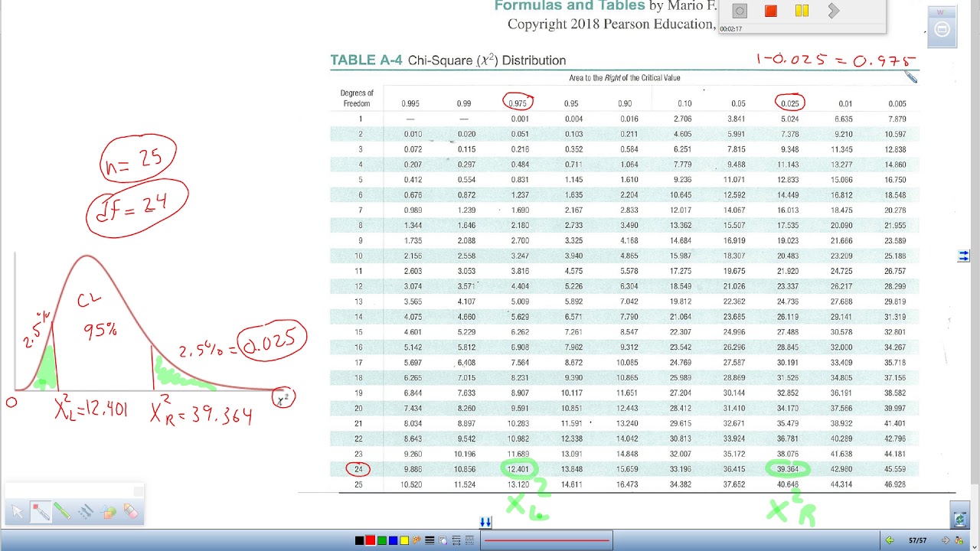Go to the next slide arrow
This screenshot has height=551, width=980.
click(946, 540)
